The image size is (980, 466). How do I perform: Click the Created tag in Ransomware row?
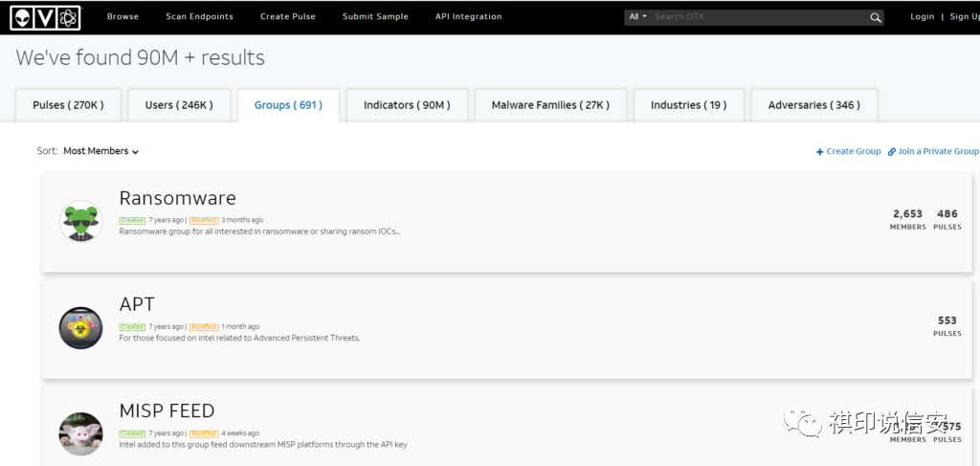(132, 220)
